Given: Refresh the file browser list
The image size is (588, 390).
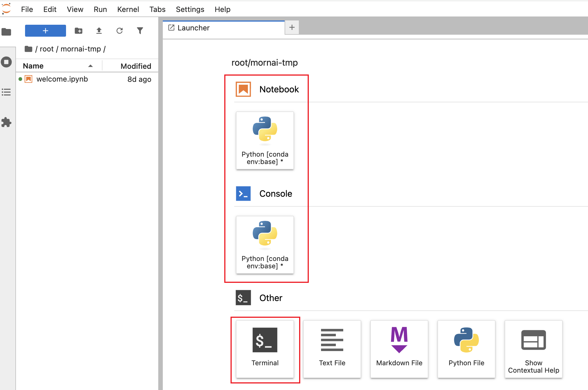Looking at the screenshot, I should (120, 31).
